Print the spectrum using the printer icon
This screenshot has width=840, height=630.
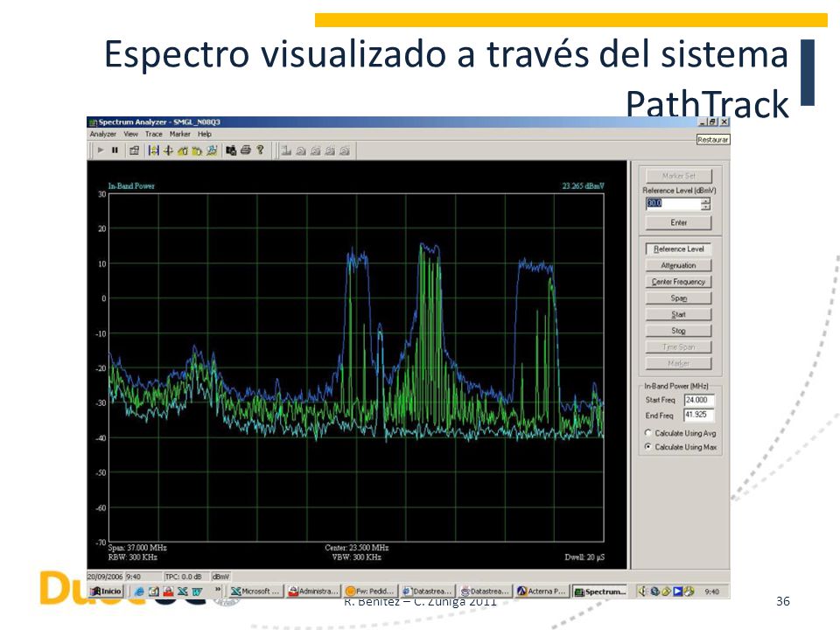coord(245,150)
